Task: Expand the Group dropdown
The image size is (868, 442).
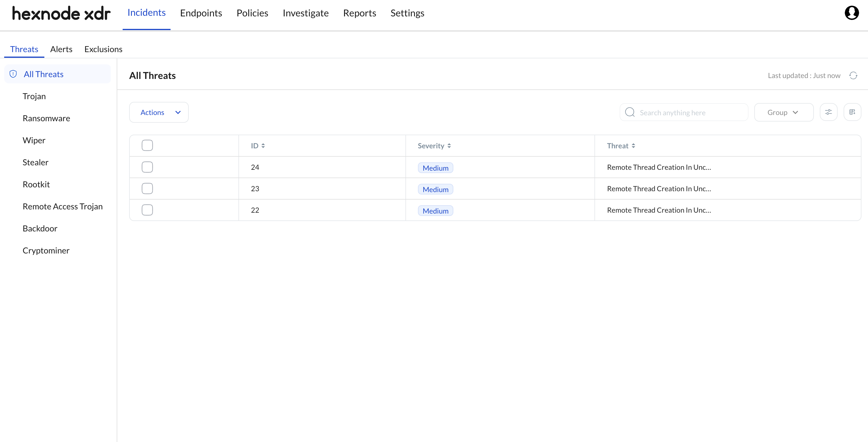Action: (784, 112)
